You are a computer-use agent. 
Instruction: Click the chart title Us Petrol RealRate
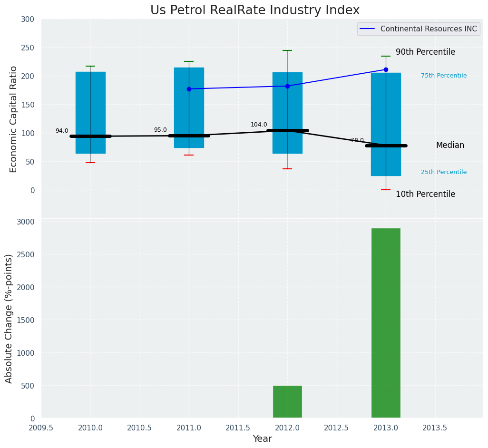tap(255, 10)
